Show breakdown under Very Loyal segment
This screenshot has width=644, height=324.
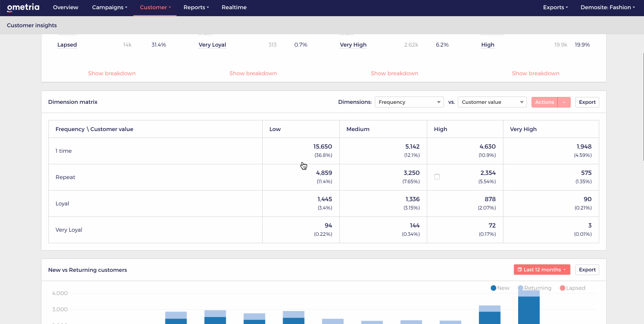click(x=253, y=73)
